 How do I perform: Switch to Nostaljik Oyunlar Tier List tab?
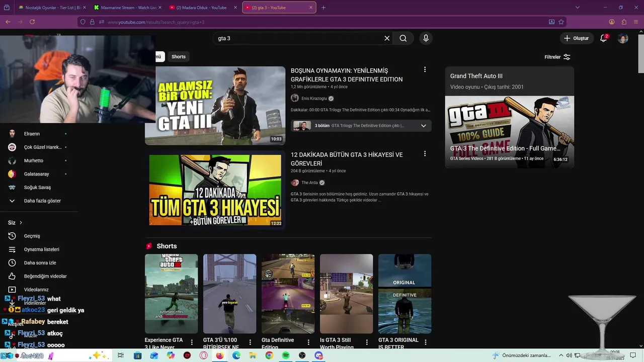[52, 8]
